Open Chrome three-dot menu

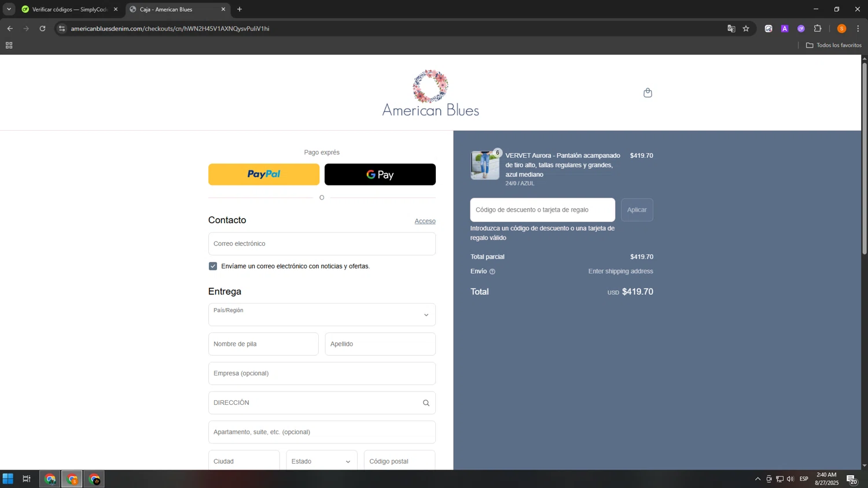click(x=858, y=28)
